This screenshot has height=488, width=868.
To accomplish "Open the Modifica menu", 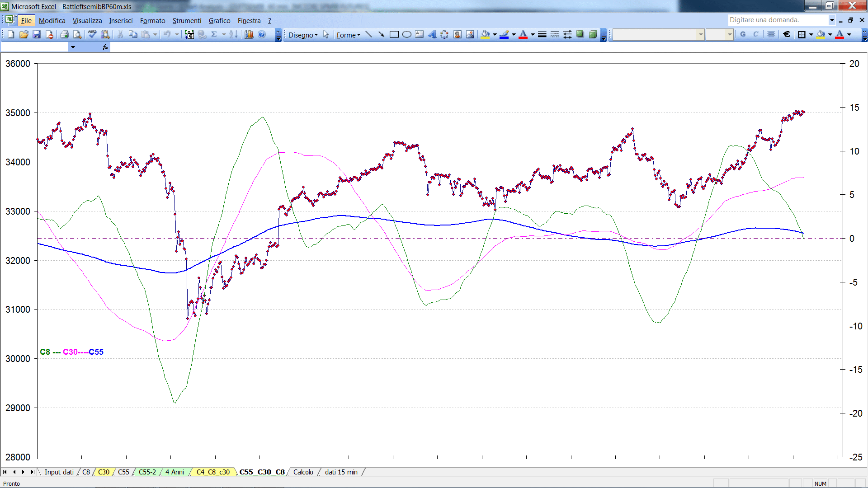I will pos(52,21).
